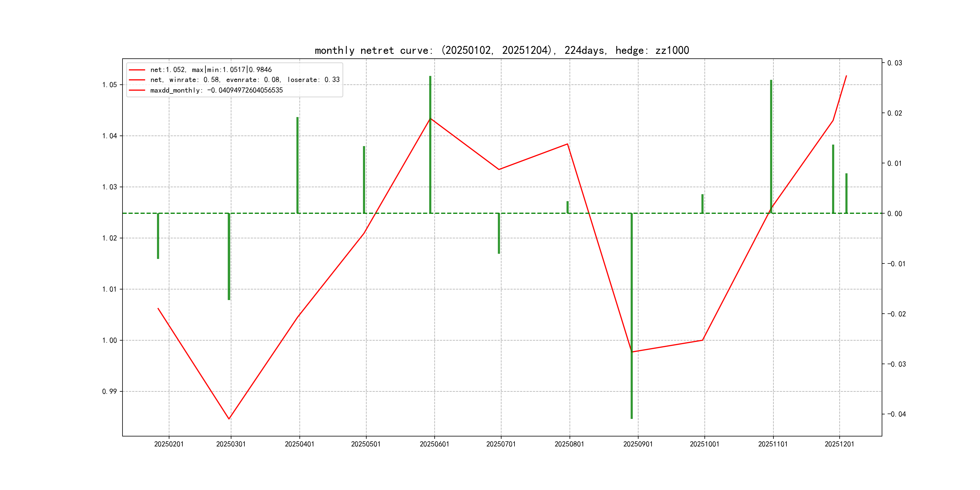Click the 'net:1.052, max|min' legend entry
Viewport: 980px width, 490px height.
click(x=211, y=70)
